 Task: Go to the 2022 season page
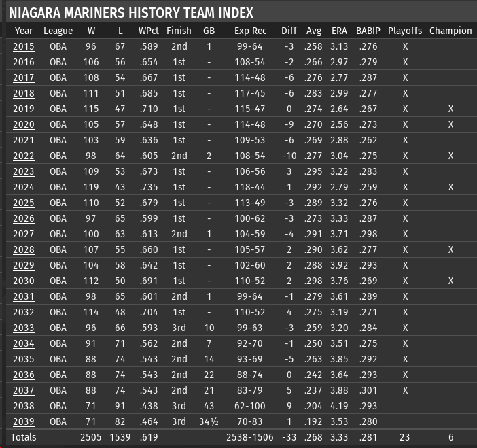(24, 156)
